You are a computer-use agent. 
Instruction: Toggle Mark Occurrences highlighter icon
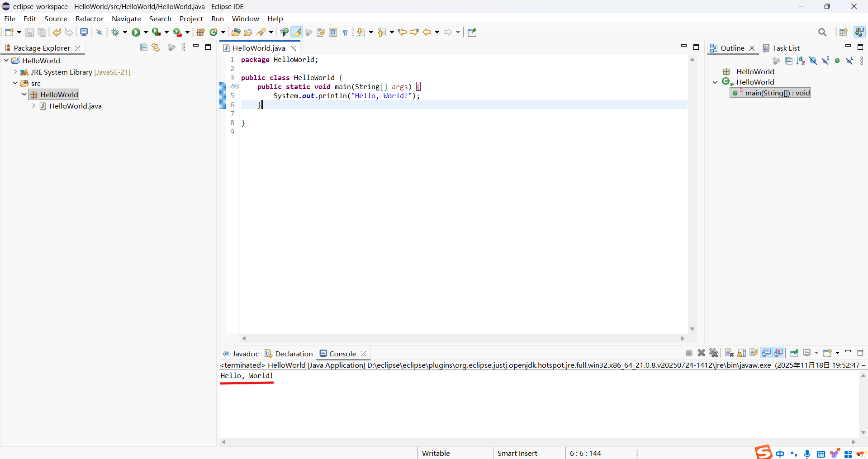click(x=297, y=32)
